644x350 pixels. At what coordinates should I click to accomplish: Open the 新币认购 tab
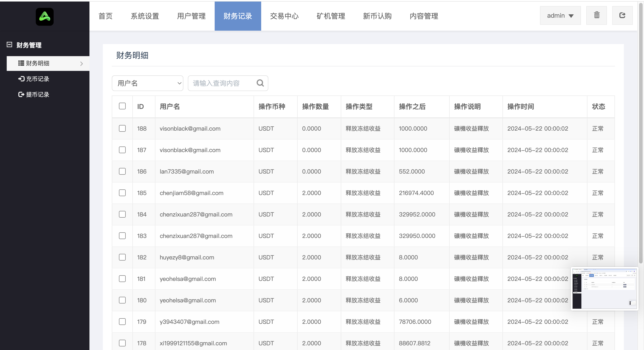[x=377, y=16]
